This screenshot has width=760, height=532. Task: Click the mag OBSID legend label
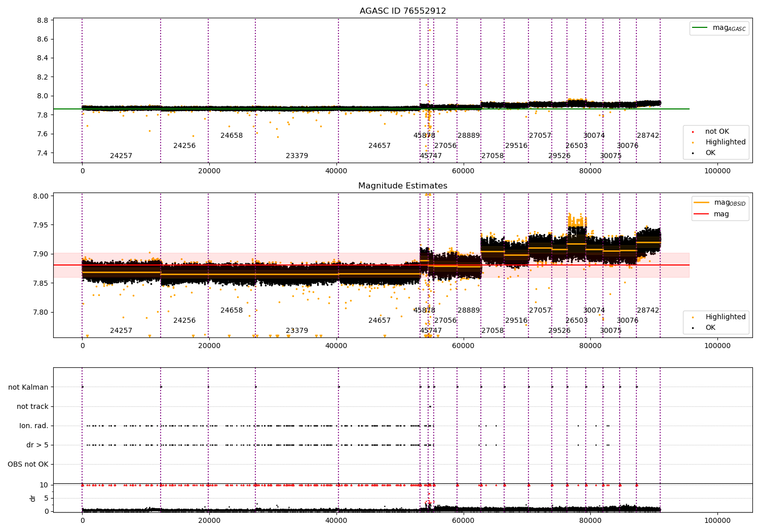[730, 203]
